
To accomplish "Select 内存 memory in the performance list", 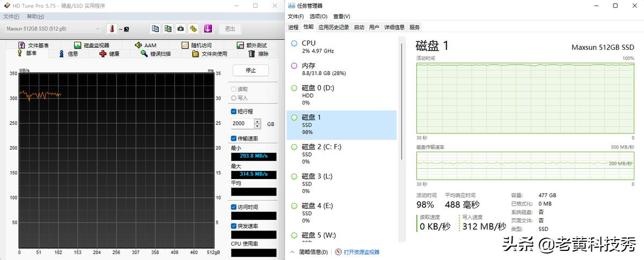I will click(x=342, y=69).
